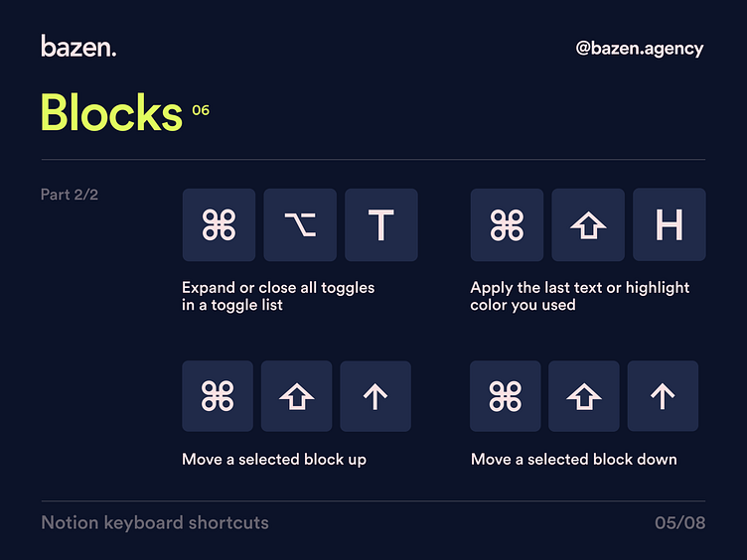
Task: Click arrow key above 'Move a selected block down'
Action: (663, 396)
